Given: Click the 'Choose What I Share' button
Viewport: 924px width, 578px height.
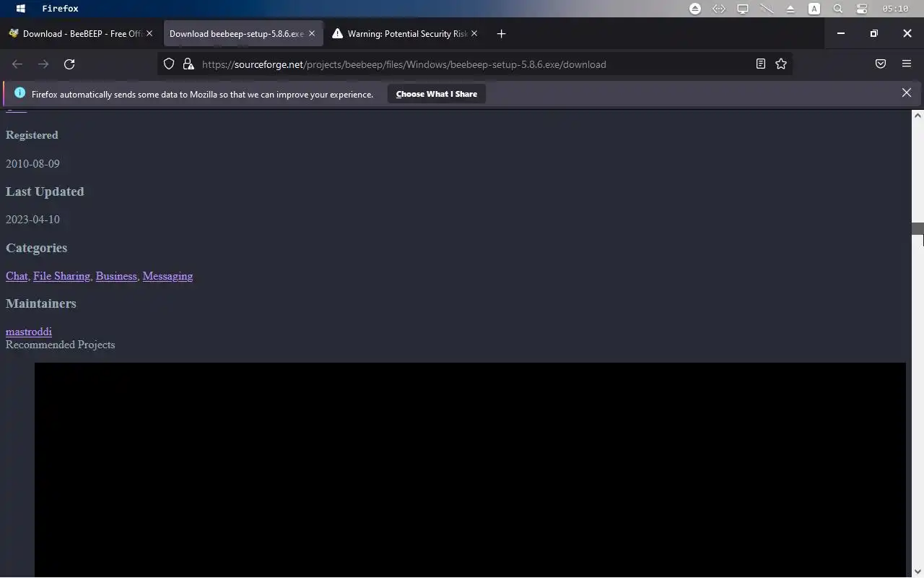Looking at the screenshot, I should click(437, 94).
